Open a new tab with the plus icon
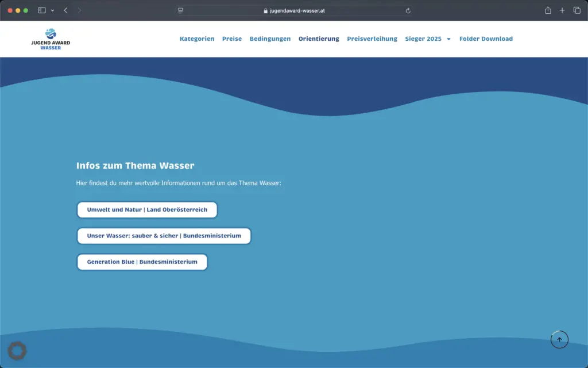Viewport: 588px width, 368px height. [562, 10]
